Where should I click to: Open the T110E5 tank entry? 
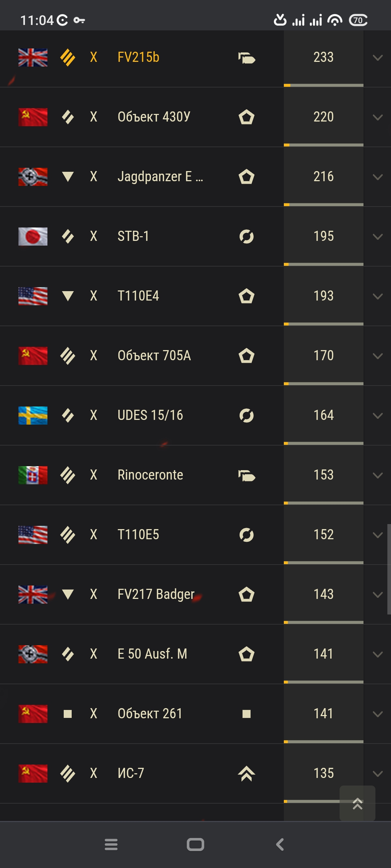[138, 535]
